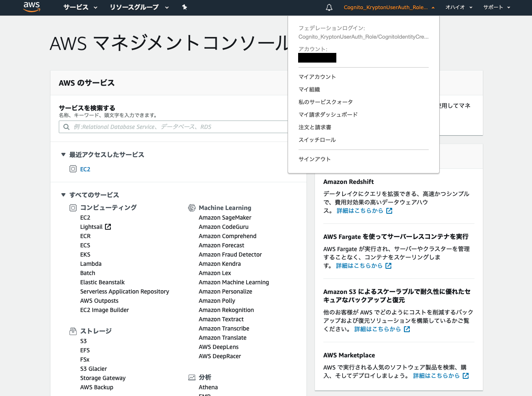Open the Amazon SageMaker service link
Image resolution: width=532 pixels, height=396 pixels.
coord(225,218)
